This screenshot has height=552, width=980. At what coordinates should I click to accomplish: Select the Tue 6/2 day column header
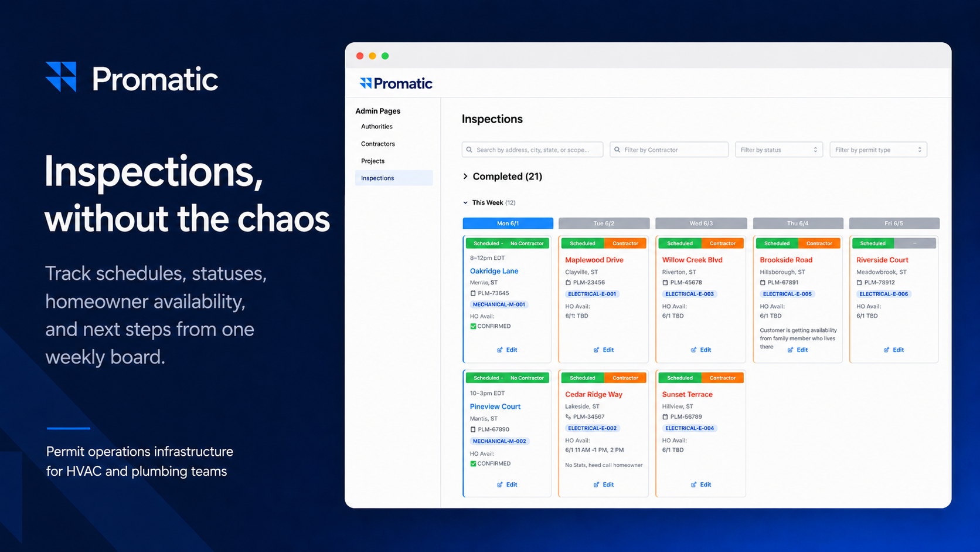[604, 223]
